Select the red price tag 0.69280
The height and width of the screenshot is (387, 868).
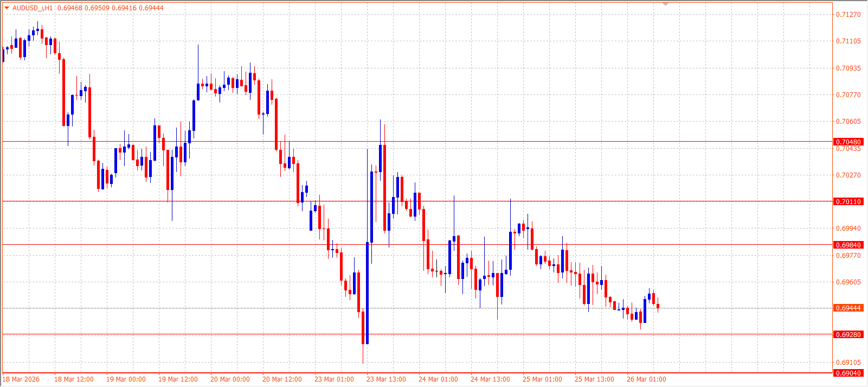click(x=848, y=334)
